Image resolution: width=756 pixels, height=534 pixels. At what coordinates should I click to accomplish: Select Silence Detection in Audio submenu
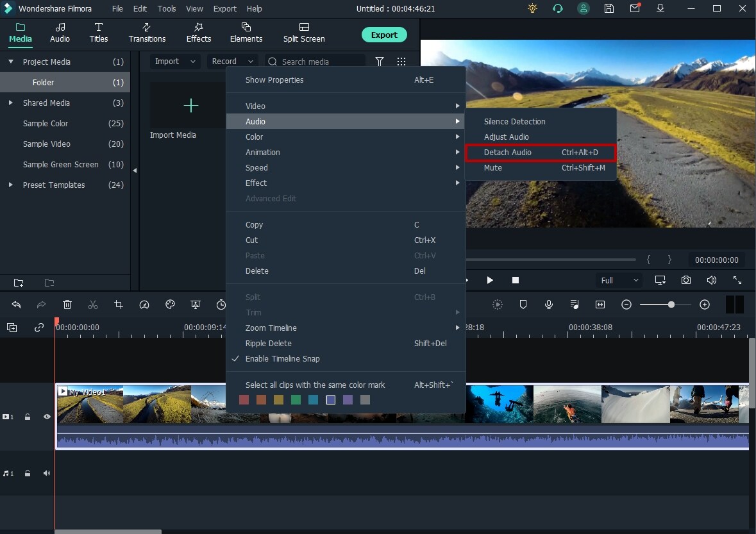541,121
